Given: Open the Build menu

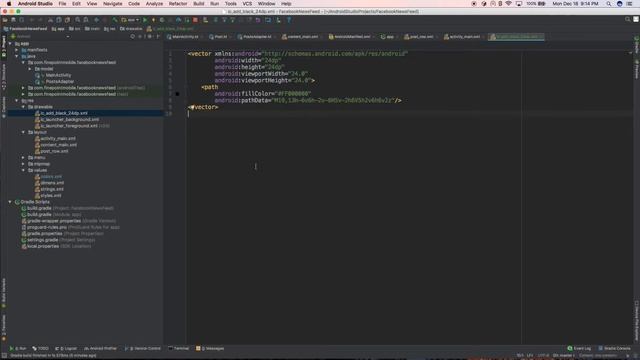Looking at the screenshot, I should [x=199, y=4].
